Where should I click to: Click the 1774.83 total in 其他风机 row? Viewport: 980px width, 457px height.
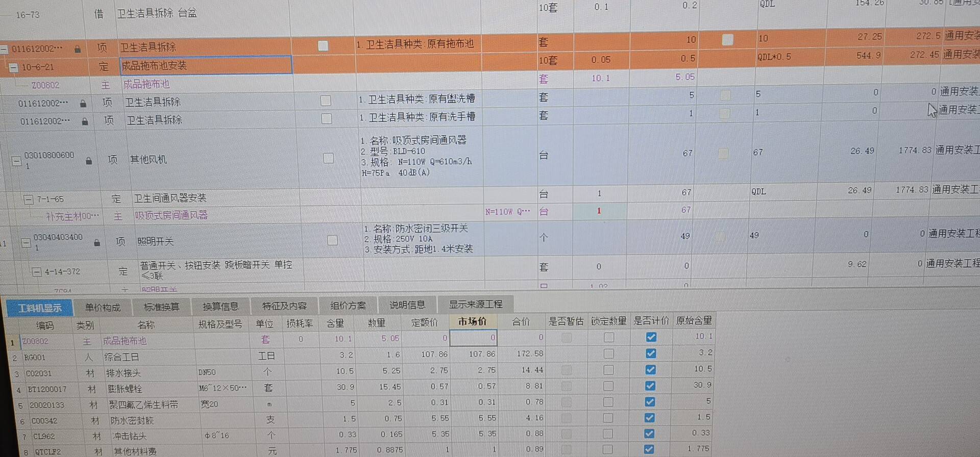tap(915, 150)
